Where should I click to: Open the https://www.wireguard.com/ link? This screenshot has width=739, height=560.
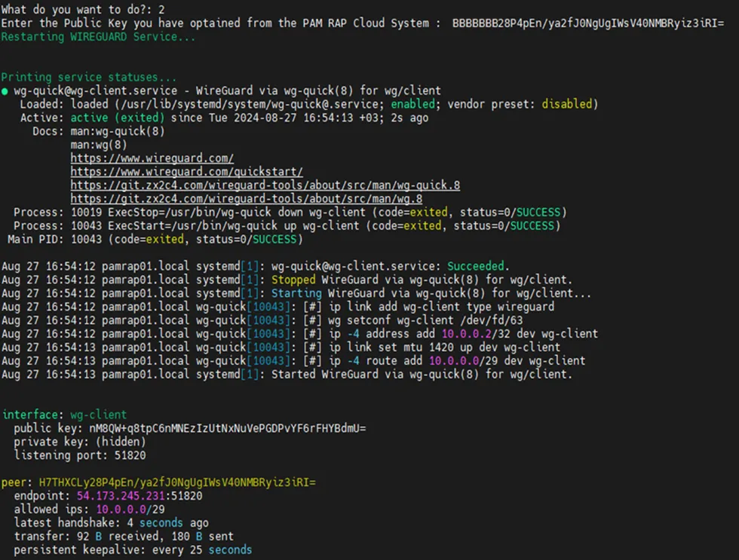coord(152,158)
